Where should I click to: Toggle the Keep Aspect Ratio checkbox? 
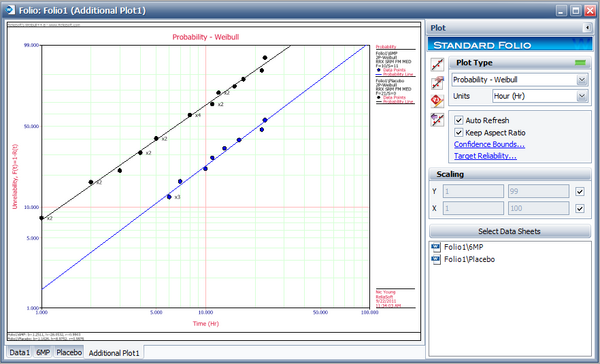pyautogui.click(x=458, y=132)
